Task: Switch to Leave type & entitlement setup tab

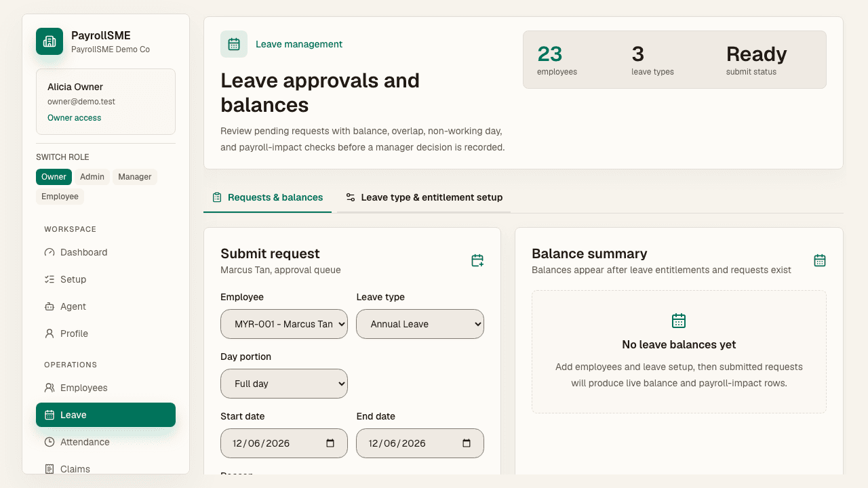Action: pos(424,197)
